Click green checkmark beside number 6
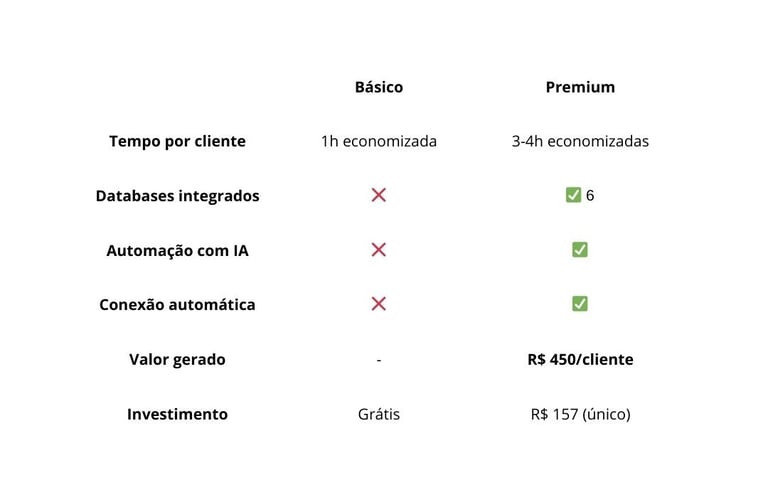 [x=573, y=195]
